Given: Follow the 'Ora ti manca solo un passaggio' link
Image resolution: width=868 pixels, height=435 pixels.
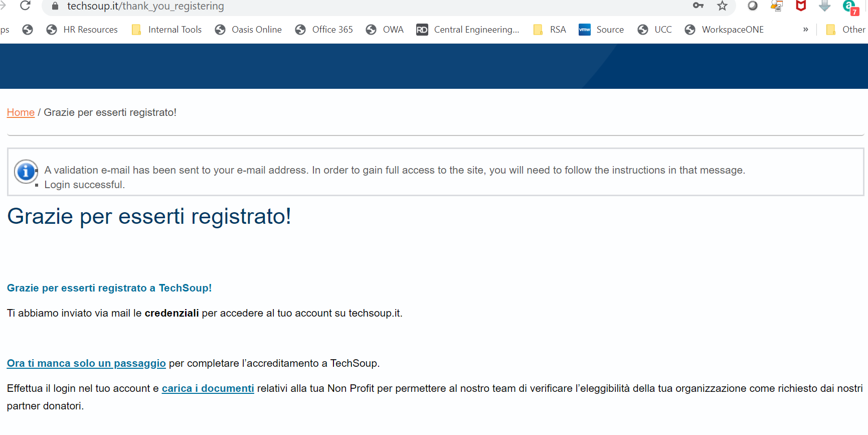Looking at the screenshot, I should pyautogui.click(x=86, y=363).
